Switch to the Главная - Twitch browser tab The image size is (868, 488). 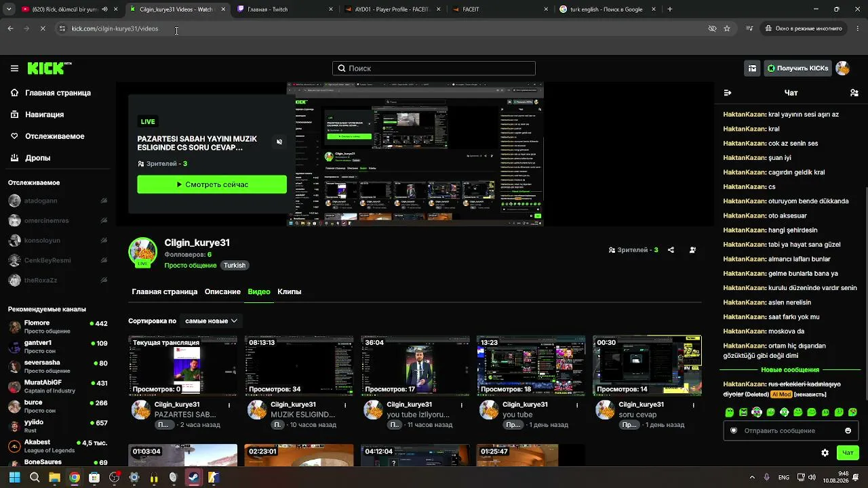point(285,9)
